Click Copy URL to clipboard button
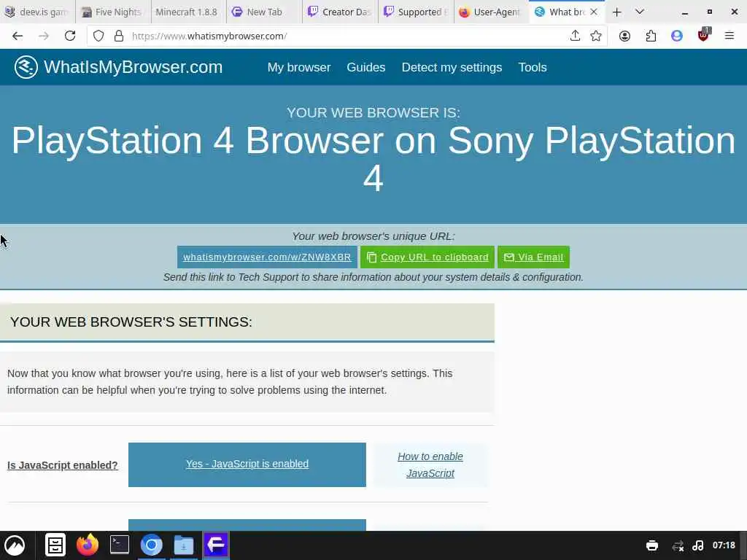This screenshot has height=560, width=747. [x=427, y=257]
